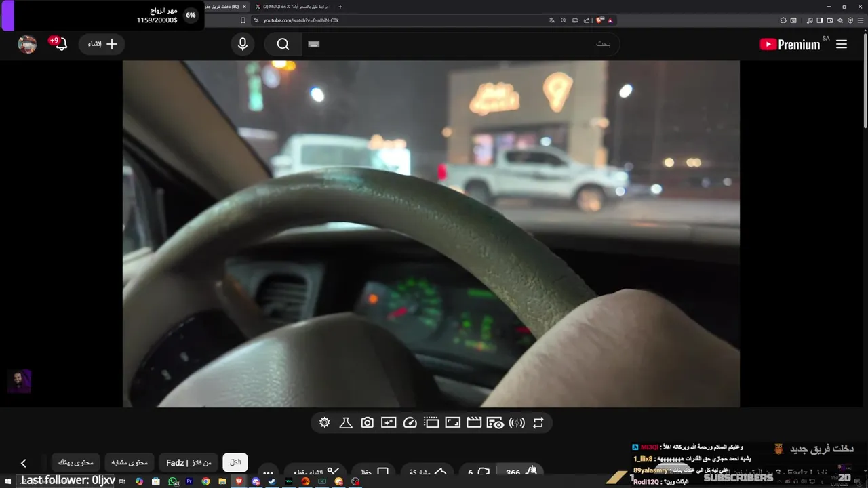This screenshot has width=868, height=488.
Task: Open Steam from the taskbar
Action: click(272, 481)
